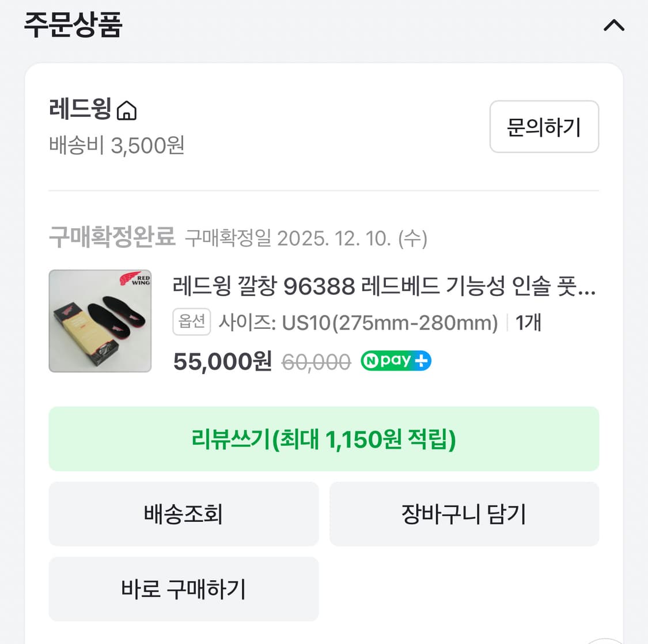Click the US10(275mm-280mm) size option text
Viewport: 648px width, 644px height.
pos(389,323)
